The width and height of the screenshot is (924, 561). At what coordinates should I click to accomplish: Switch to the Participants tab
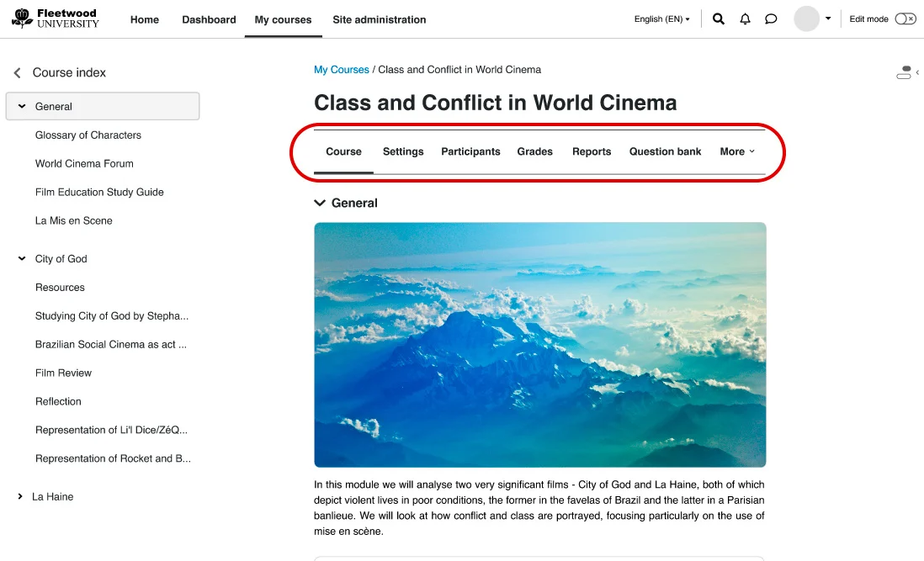(470, 151)
